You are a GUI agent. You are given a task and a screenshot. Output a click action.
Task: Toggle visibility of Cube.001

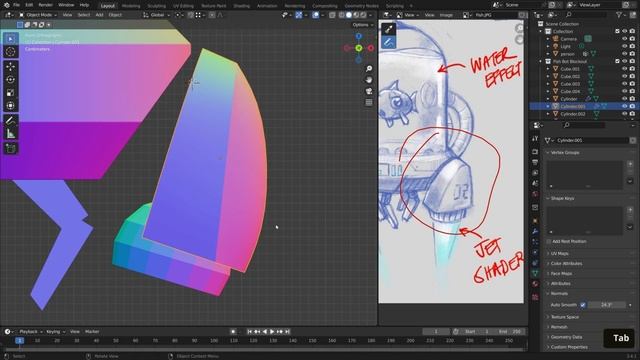coord(624,69)
